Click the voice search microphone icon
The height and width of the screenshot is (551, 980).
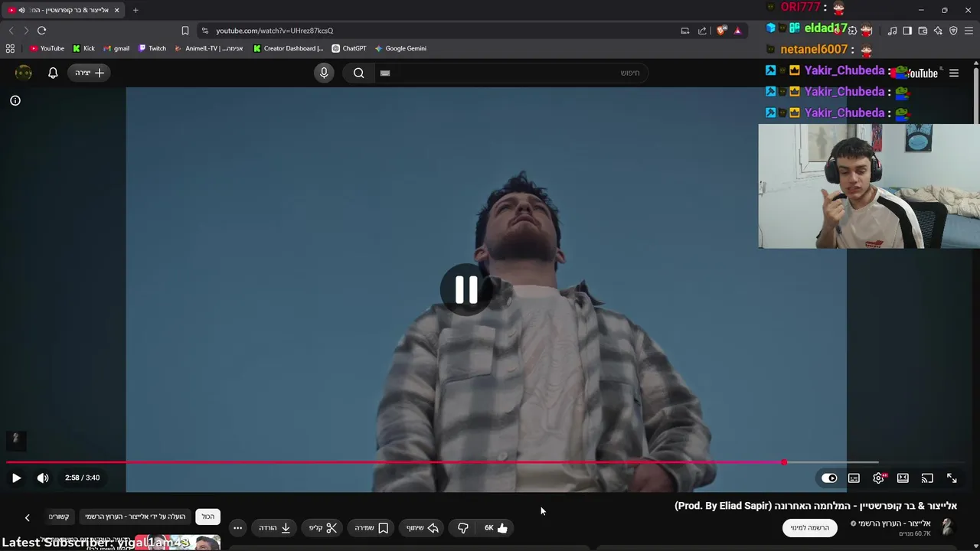324,73
